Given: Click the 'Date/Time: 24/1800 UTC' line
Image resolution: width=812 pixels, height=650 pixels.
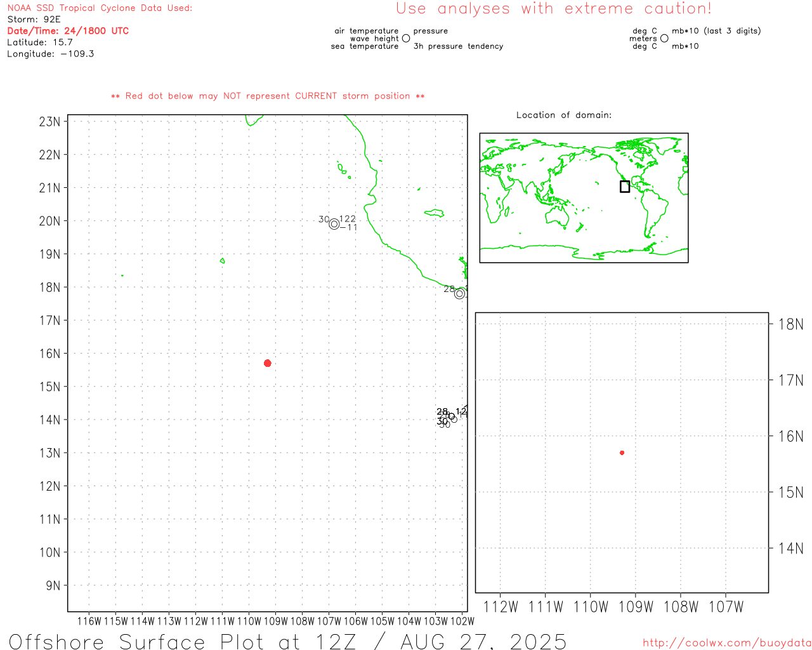Looking at the screenshot, I should click(68, 31).
